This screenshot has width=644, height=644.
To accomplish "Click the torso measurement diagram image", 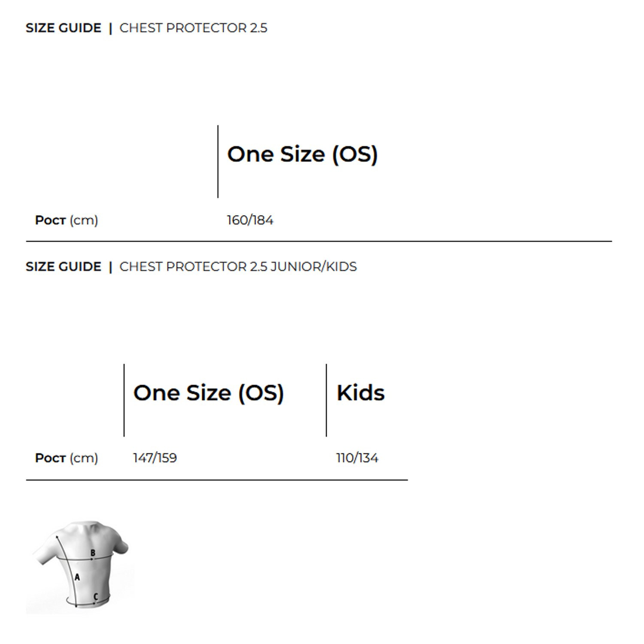I will tap(80, 567).
